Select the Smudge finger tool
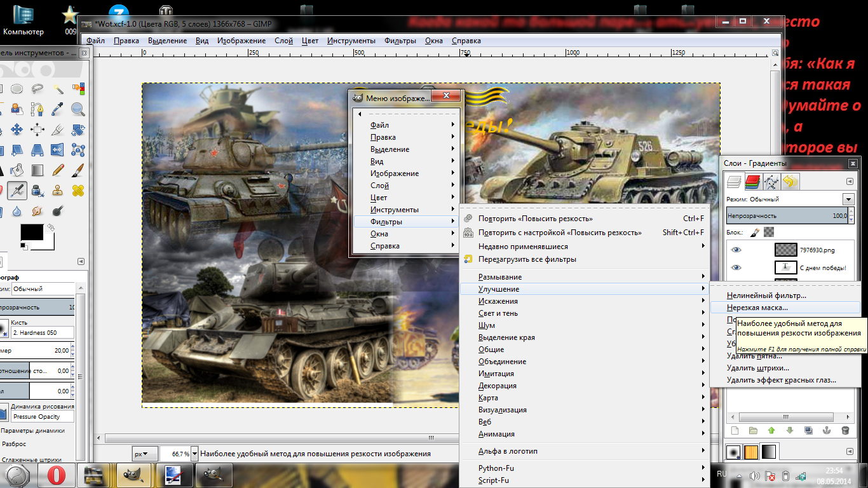 [37, 210]
